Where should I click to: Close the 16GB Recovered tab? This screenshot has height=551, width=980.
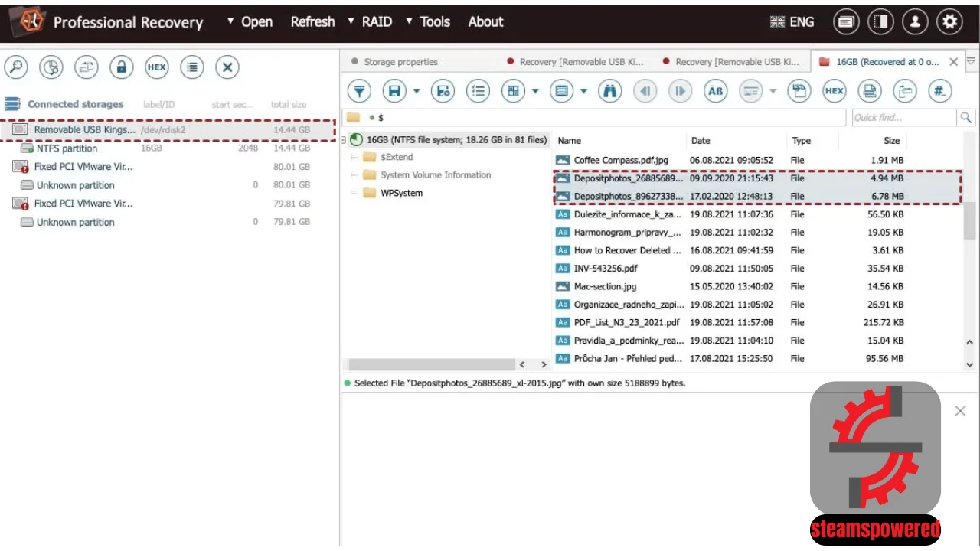pos(953,62)
